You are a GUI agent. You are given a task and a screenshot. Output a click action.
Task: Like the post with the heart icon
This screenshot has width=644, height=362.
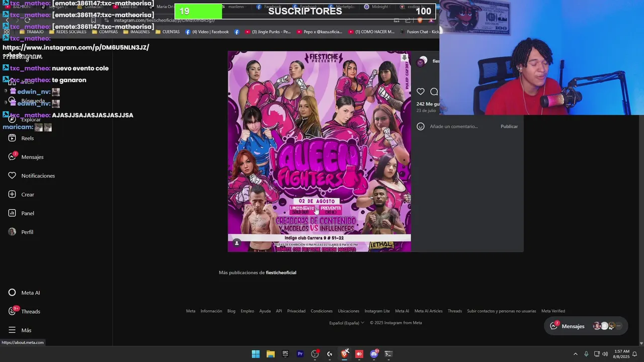coord(421,92)
